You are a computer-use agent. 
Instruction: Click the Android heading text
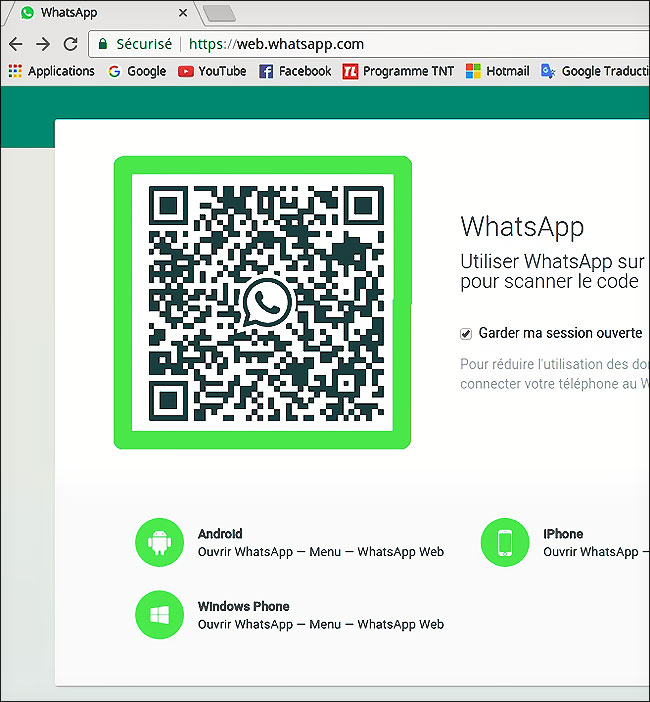click(x=220, y=534)
